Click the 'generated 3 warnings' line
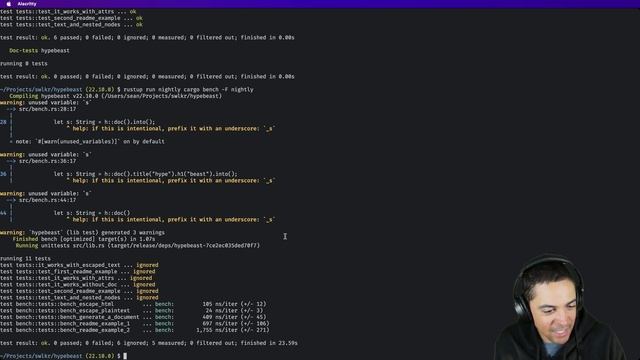Screen dimensions: 640x360 click(x=82, y=233)
